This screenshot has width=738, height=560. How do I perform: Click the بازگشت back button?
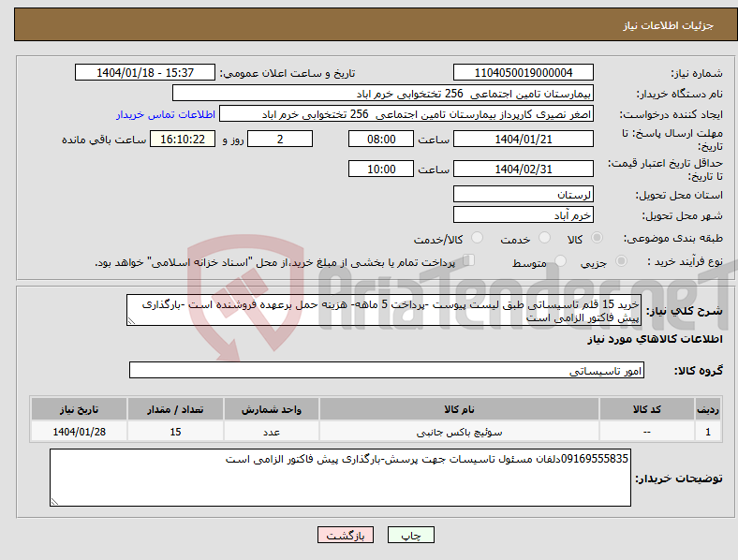346,535
